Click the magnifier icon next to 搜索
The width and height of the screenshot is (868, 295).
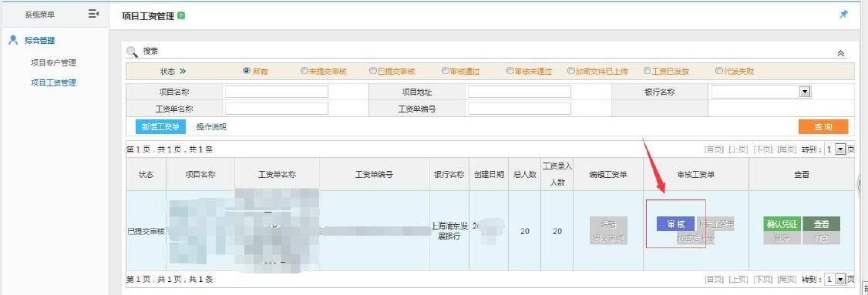(132, 52)
